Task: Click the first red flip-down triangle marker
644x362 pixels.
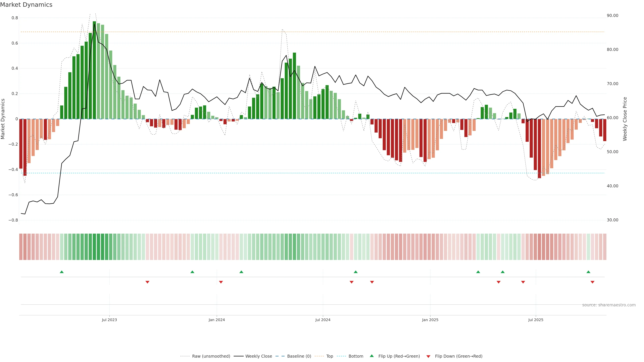Action: 148,282
